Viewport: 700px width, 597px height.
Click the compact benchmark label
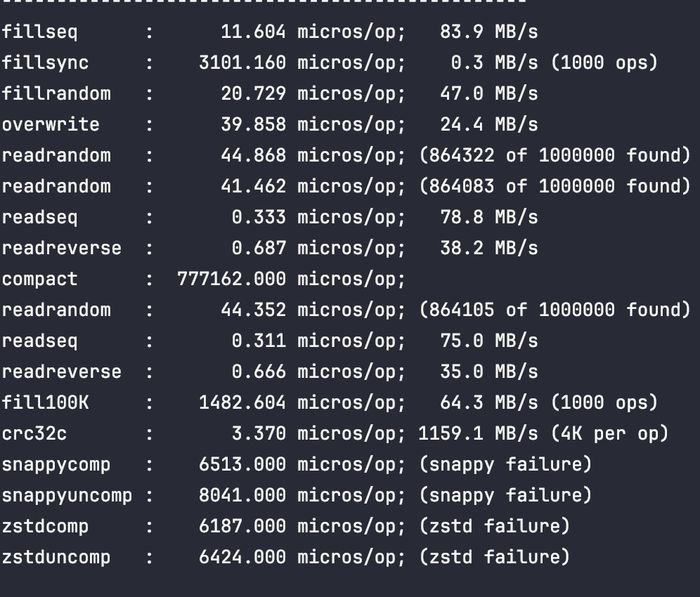[39, 280]
